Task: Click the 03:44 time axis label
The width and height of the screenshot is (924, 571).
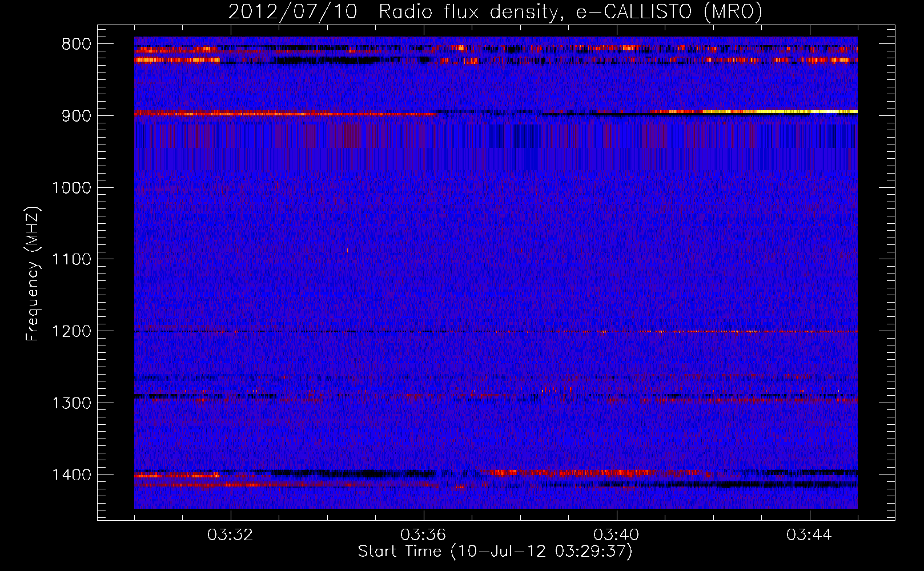Action: pyautogui.click(x=809, y=535)
